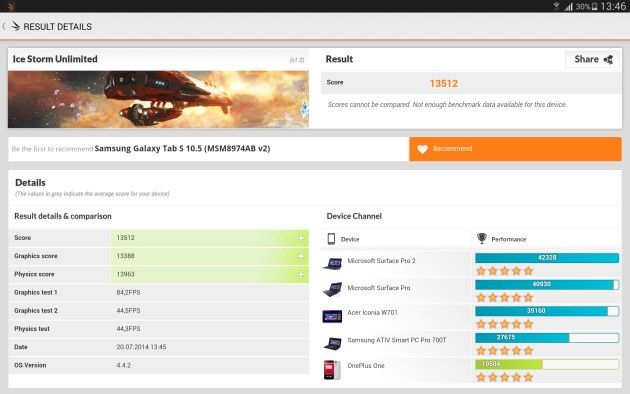
Task: Tap the Microsoft Surface Pro laptop icon
Action: click(333, 290)
